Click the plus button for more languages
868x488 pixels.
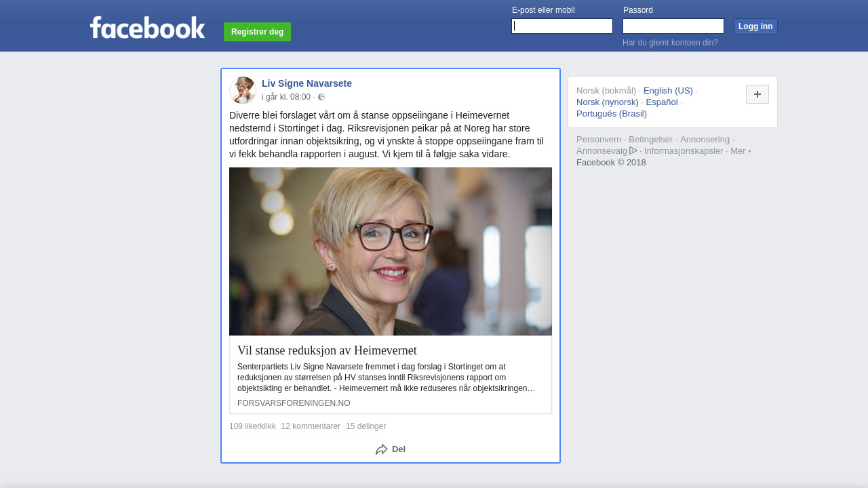[757, 94]
